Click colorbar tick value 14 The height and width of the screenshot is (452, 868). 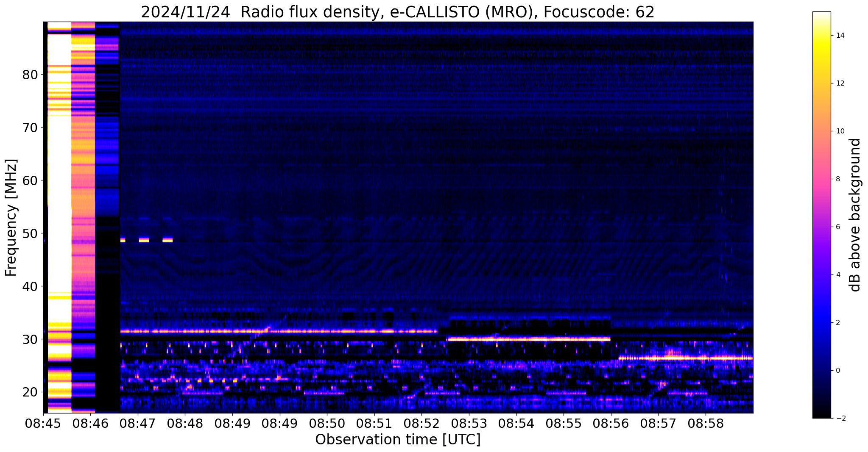[840, 36]
